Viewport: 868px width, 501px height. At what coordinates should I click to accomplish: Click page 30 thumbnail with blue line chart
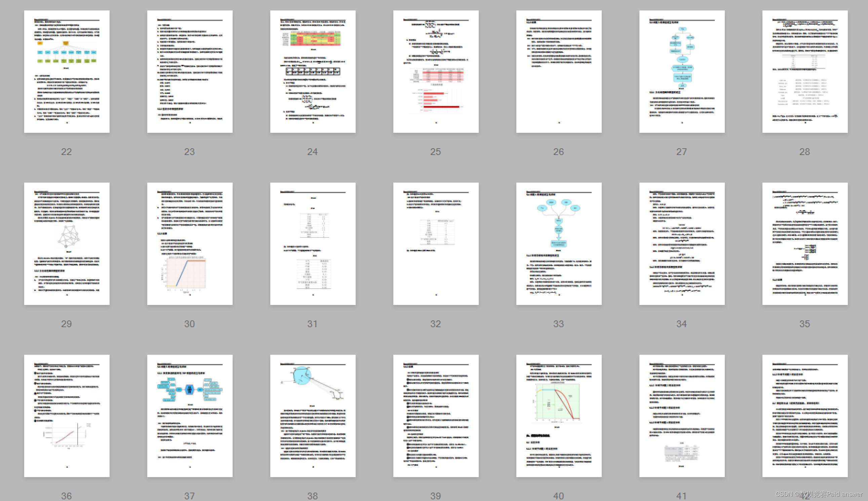coord(190,244)
